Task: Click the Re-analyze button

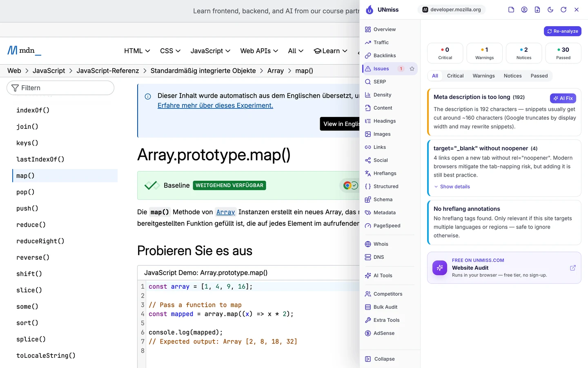Action: [563, 31]
